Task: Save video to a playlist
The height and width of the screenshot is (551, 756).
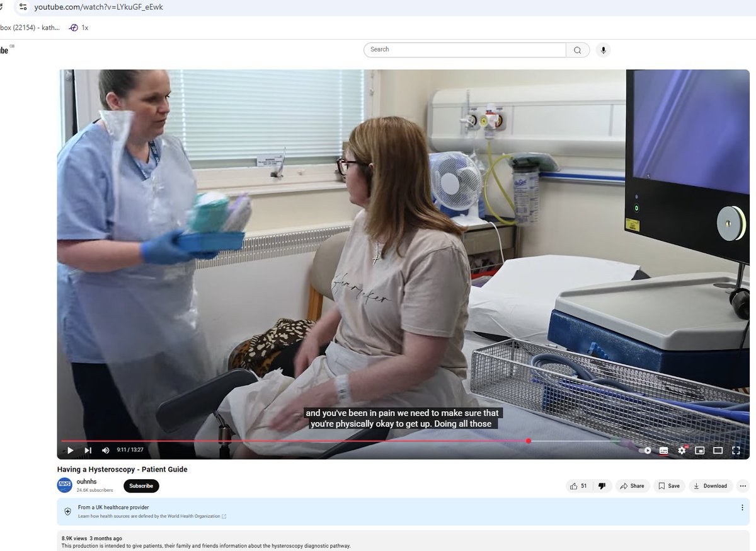Action: [669, 486]
